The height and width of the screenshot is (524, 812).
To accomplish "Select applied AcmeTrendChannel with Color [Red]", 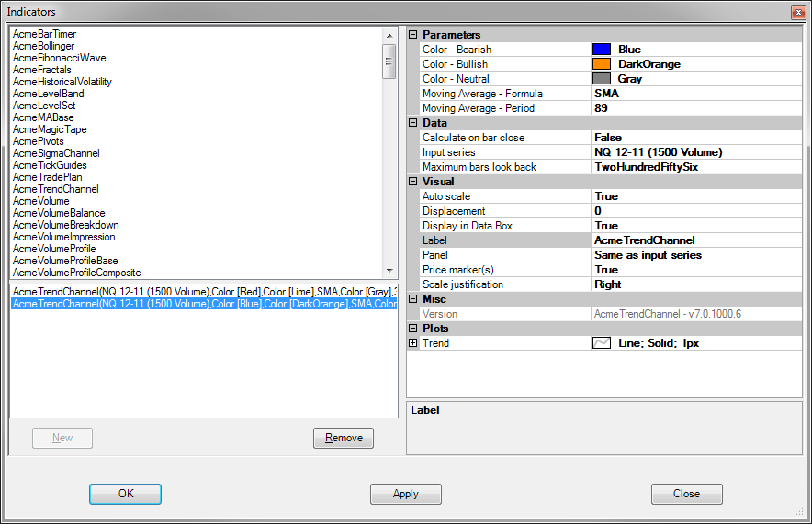I will click(205, 292).
